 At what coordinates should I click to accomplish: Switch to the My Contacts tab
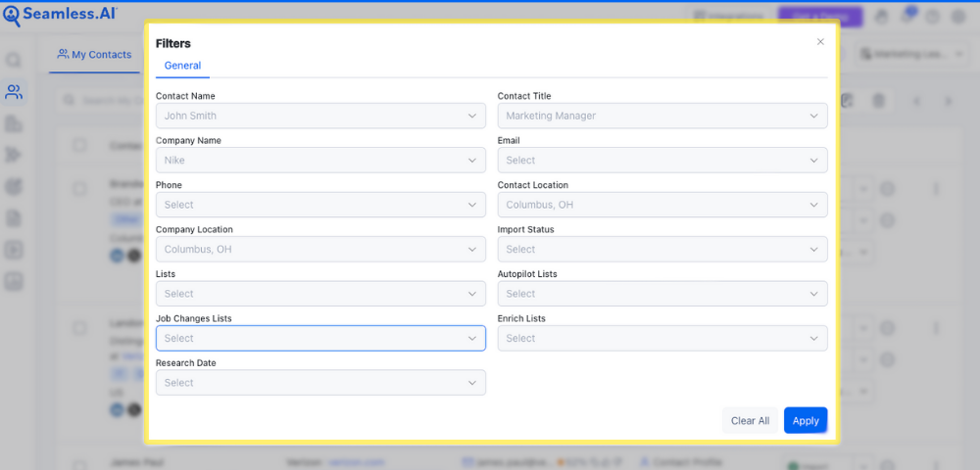point(94,55)
